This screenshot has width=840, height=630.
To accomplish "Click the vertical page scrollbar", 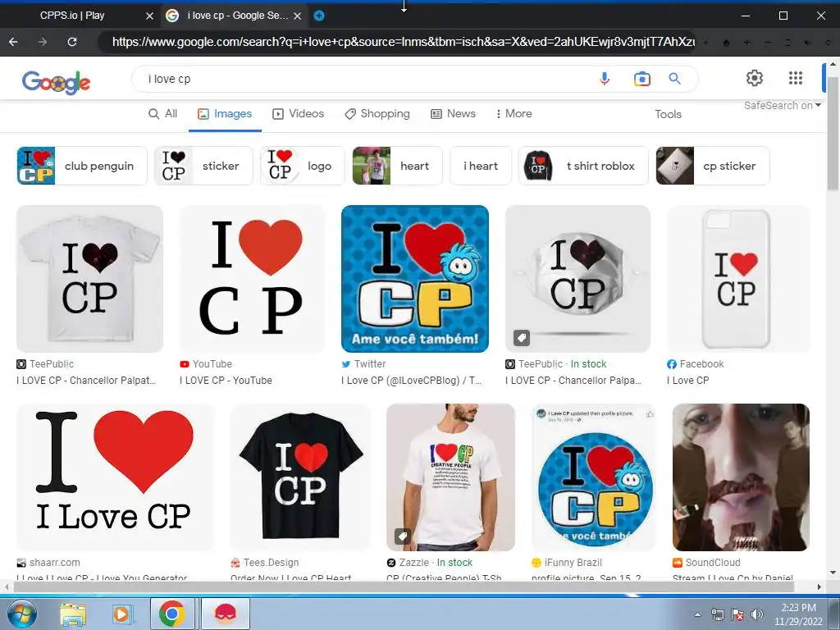I will click(833, 134).
